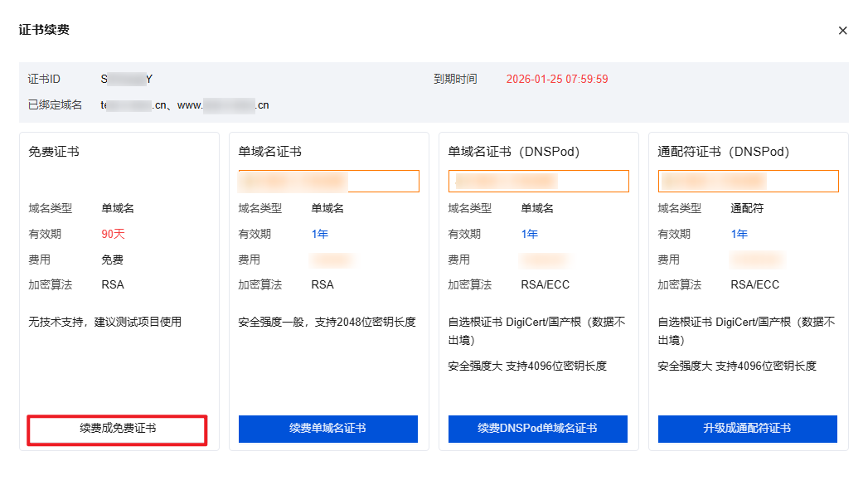
Task: Click the 1年 validity in 通配符证书 card
Action: 739,234
